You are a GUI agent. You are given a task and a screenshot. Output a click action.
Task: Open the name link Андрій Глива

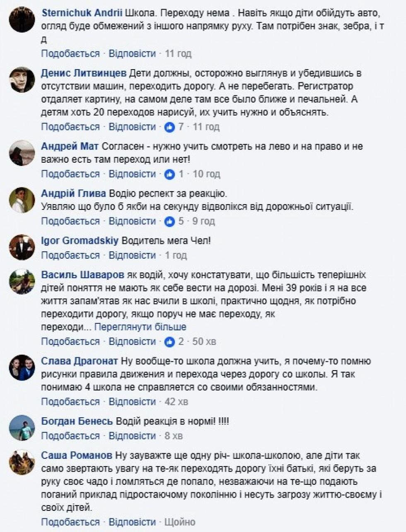tap(74, 193)
